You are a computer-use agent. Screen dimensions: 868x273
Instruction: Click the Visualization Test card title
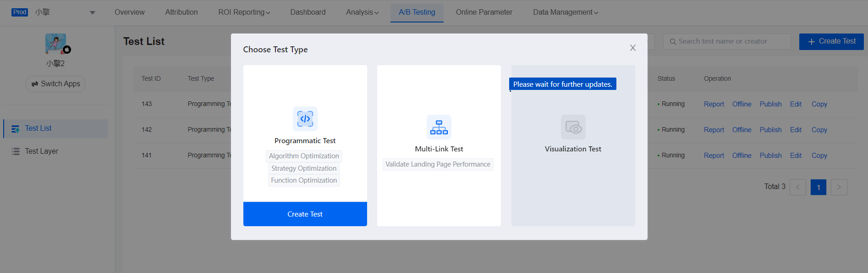(x=573, y=149)
